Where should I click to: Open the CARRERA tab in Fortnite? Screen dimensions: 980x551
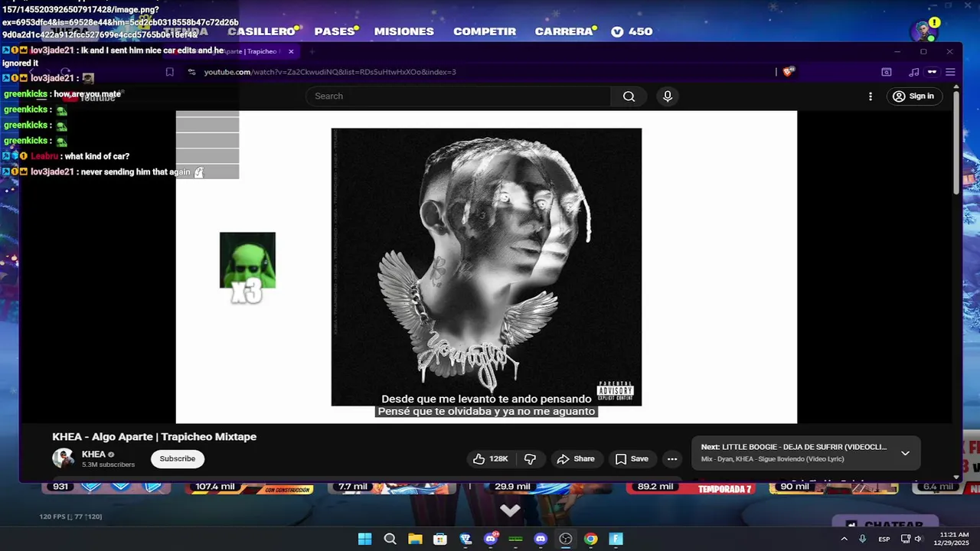coord(565,31)
